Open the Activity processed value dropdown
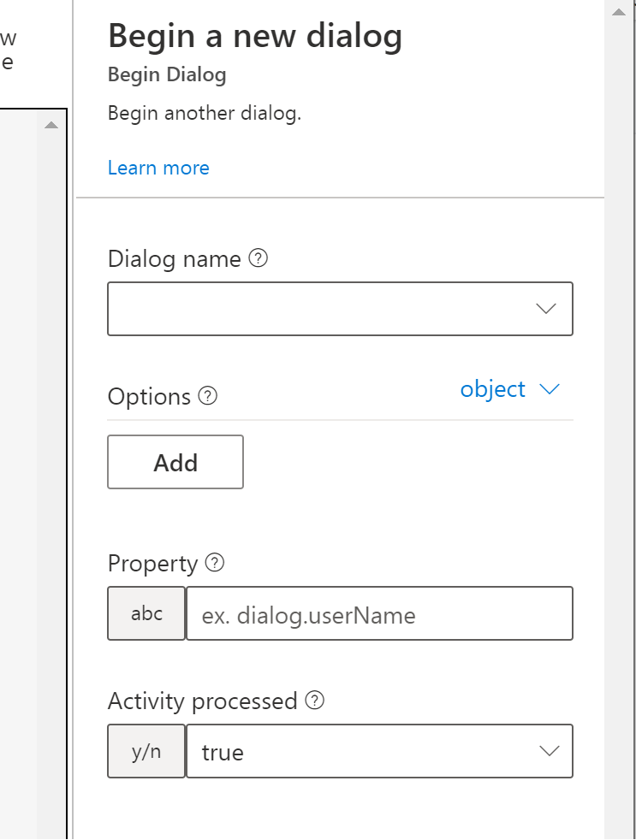 [x=550, y=751]
